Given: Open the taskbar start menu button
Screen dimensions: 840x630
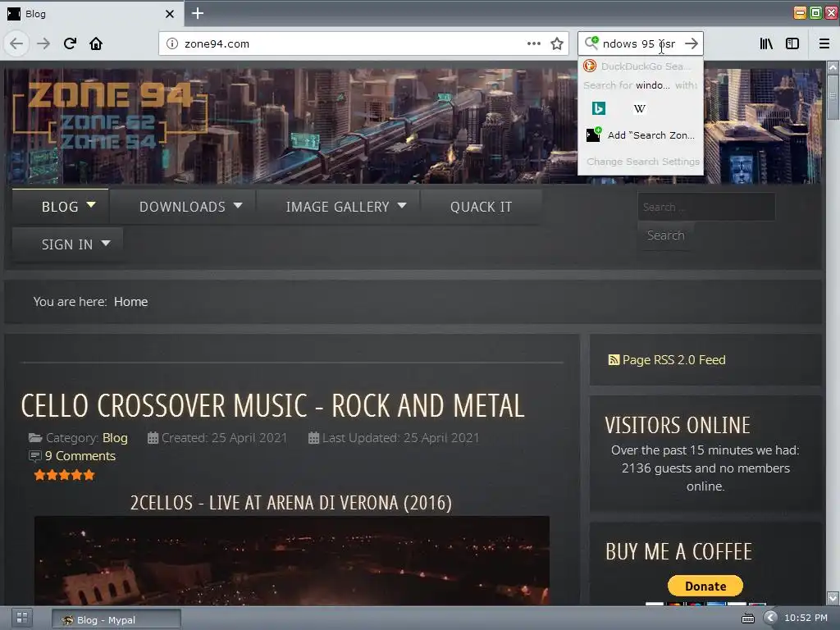Looking at the screenshot, I should [x=22, y=619].
